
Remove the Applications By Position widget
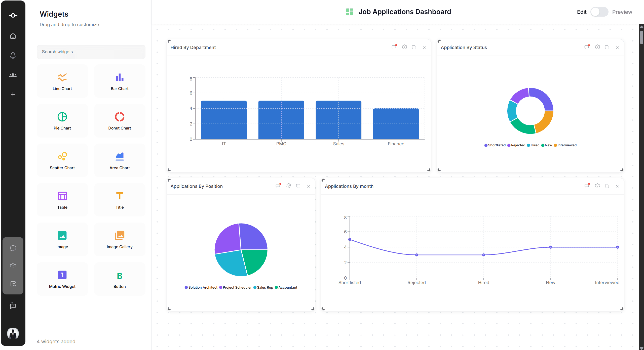click(x=309, y=186)
